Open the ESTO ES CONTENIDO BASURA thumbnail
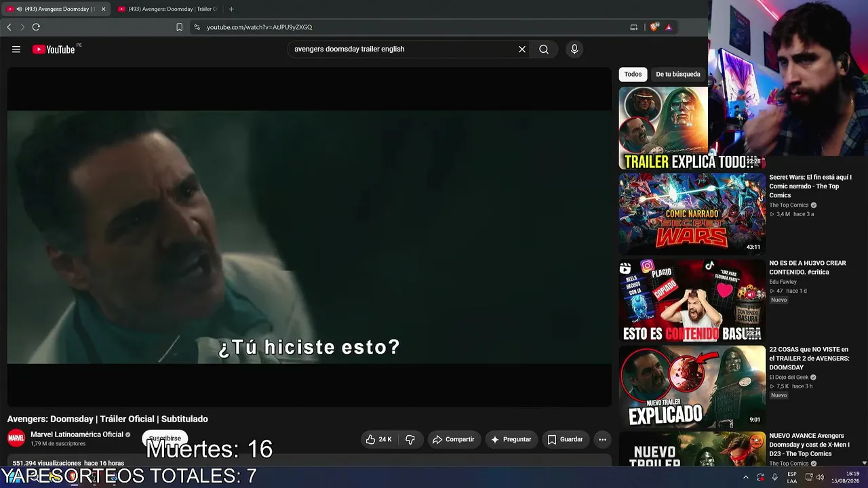The height and width of the screenshot is (488, 868). coord(692,300)
